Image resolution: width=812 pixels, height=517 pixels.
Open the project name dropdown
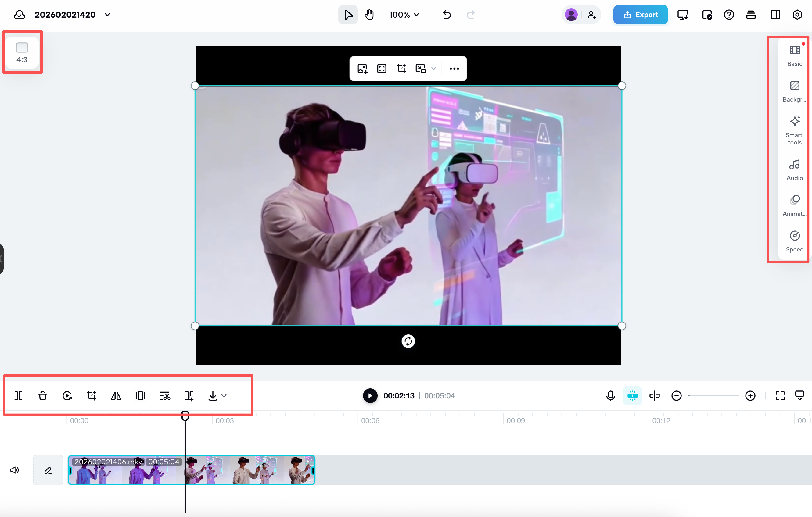point(107,15)
